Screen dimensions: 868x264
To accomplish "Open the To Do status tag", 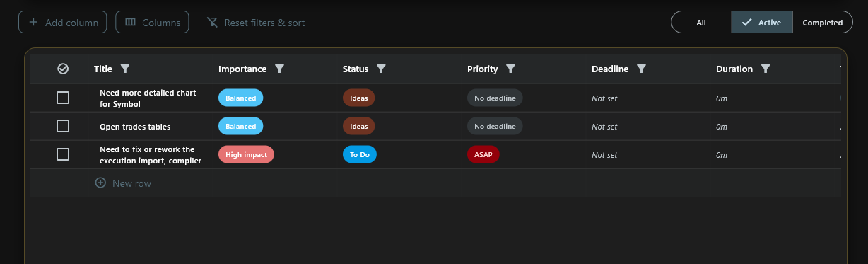I will [360, 154].
